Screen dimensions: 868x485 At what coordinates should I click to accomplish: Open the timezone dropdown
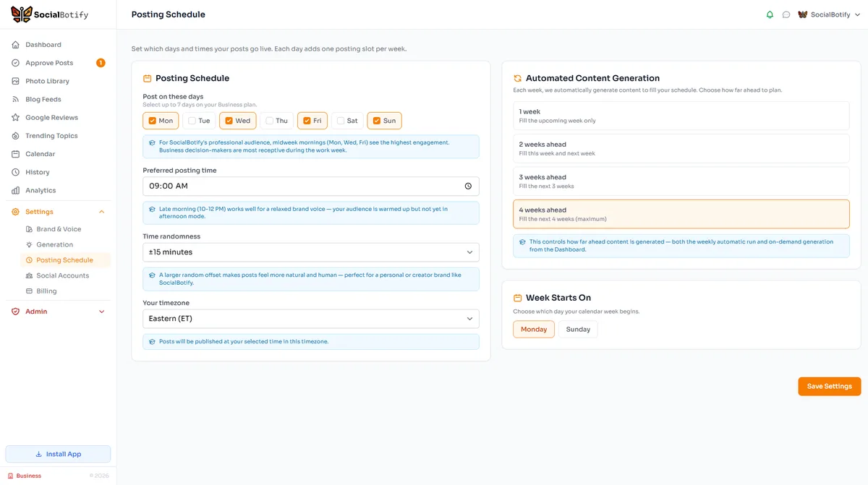[311, 318]
